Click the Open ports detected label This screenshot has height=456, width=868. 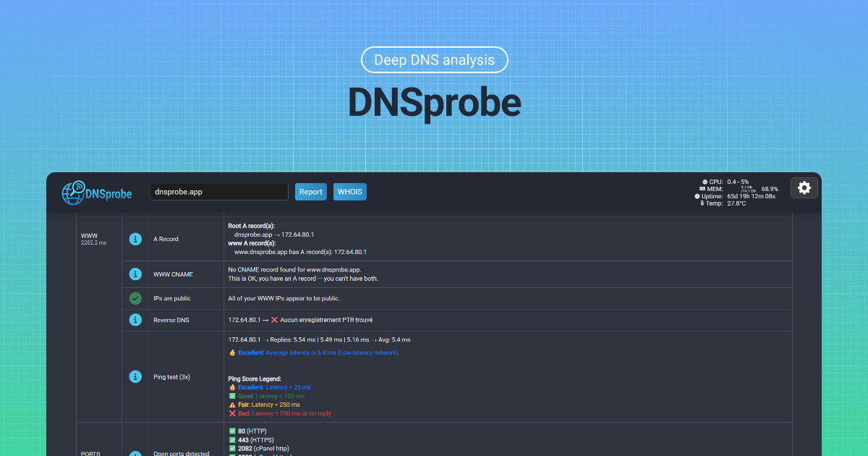click(x=182, y=454)
